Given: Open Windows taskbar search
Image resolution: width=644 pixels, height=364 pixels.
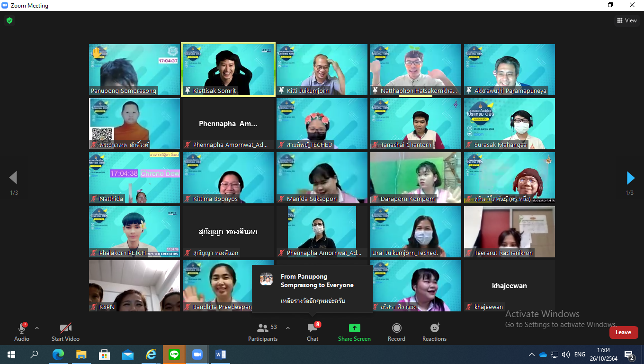Looking at the screenshot, I should point(34,355).
